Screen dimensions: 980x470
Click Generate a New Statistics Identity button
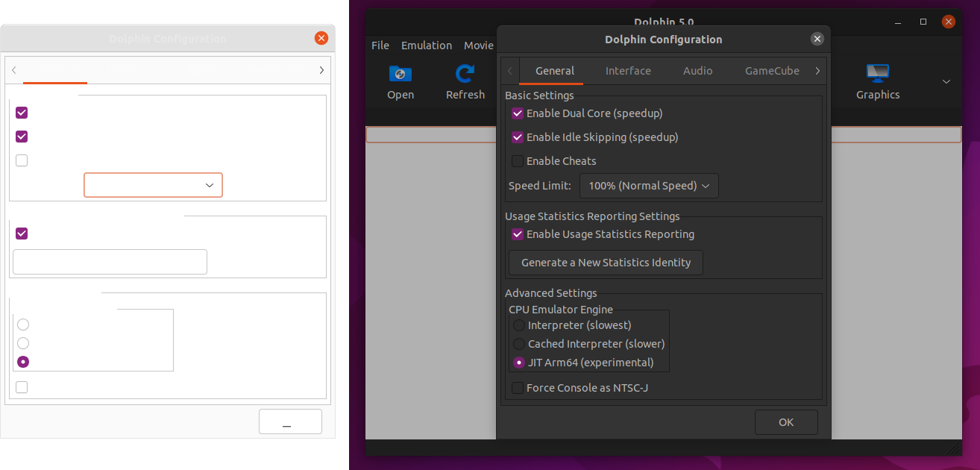[606, 263]
